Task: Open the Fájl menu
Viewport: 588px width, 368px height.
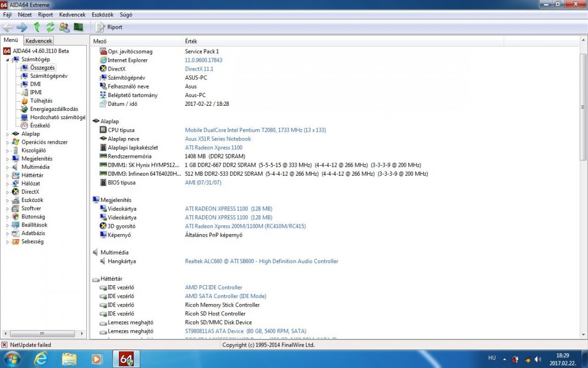Action: [7, 15]
